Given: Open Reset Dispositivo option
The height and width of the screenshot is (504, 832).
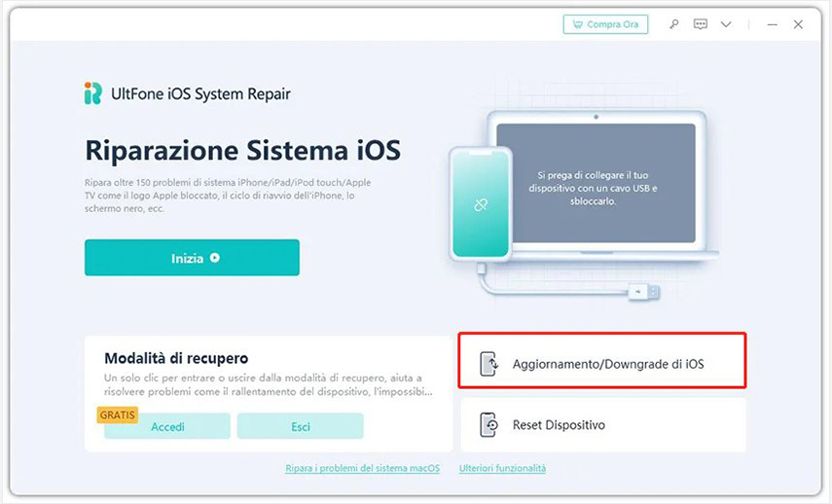Looking at the screenshot, I should tap(603, 425).
